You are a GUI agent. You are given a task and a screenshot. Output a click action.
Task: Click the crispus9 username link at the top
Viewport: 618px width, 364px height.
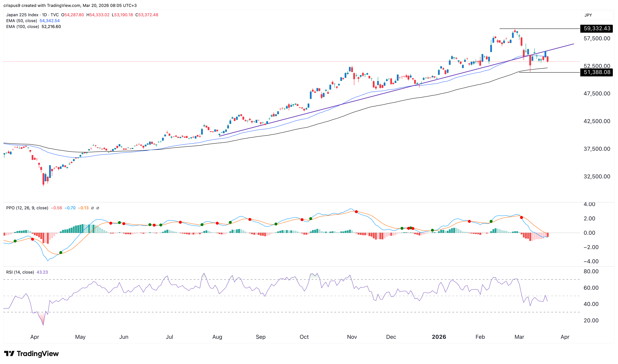point(12,5)
